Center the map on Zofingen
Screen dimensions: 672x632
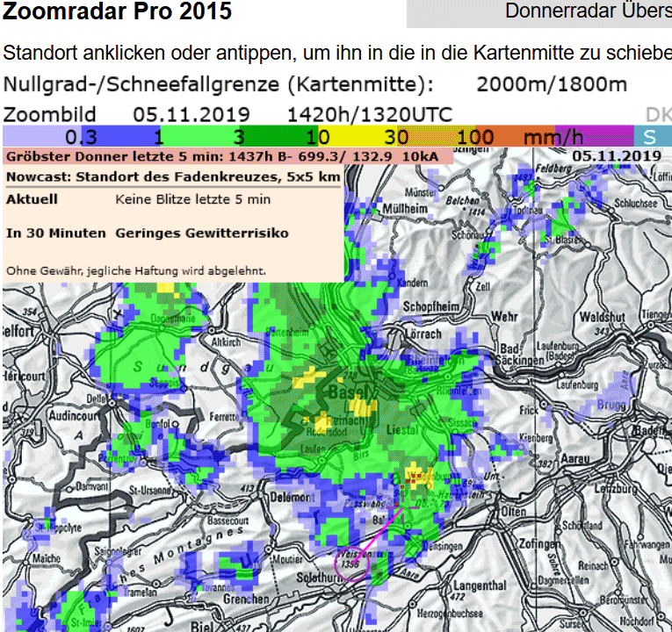(x=539, y=544)
